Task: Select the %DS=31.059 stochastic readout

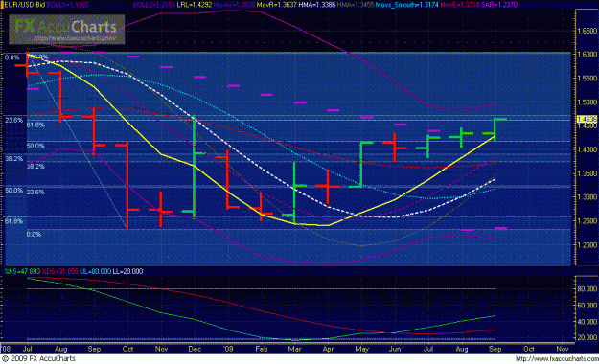Action: pyautogui.click(x=60, y=271)
